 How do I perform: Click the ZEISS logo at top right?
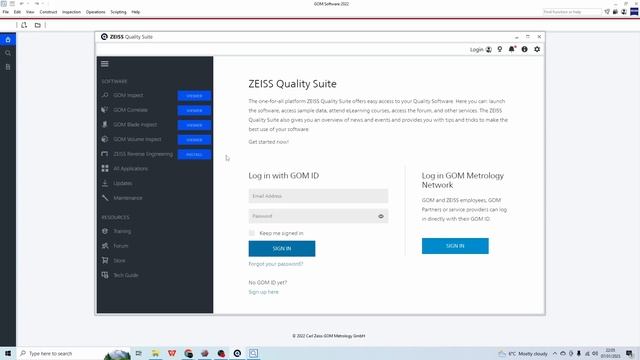(634, 12)
